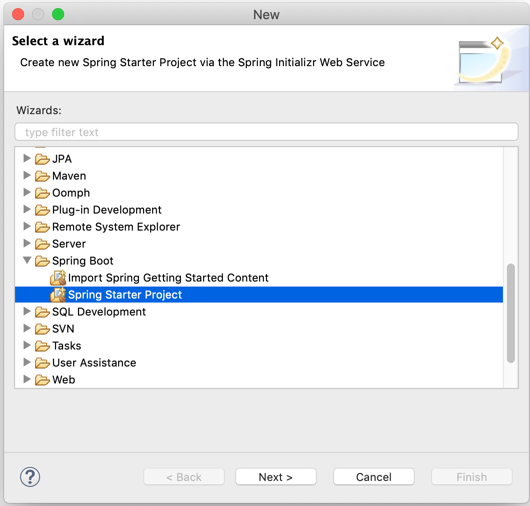Image resolution: width=530 pixels, height=506 pixels.
Task: Expand the Tasks category arrow
Action: point(27,345)
